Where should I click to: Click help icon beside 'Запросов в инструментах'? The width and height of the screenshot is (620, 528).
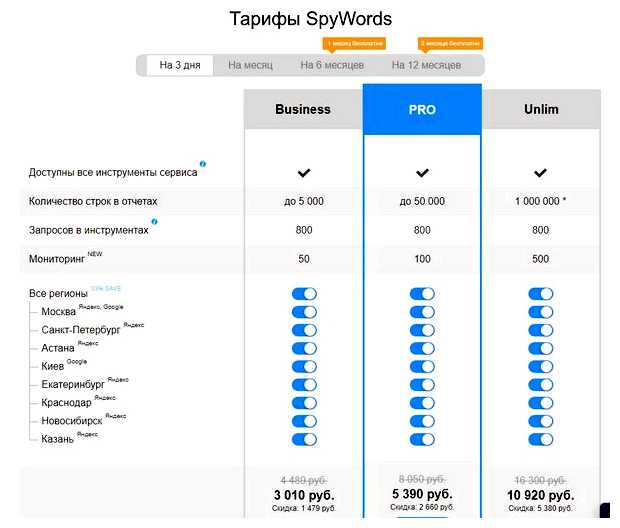(154, 221)
